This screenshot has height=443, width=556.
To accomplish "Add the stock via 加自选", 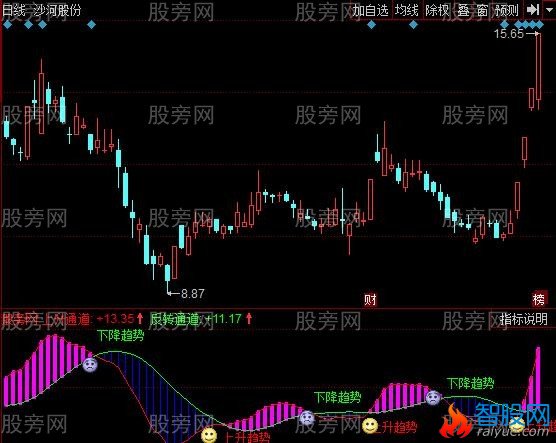I will (x=370, y=10).
